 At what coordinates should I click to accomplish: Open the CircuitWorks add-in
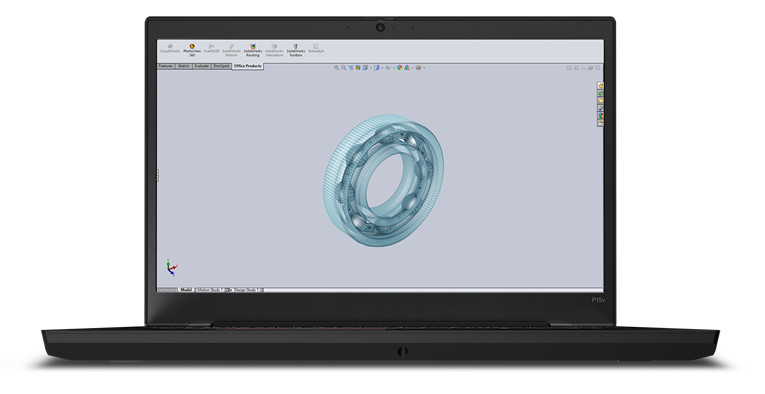(170, 48)
